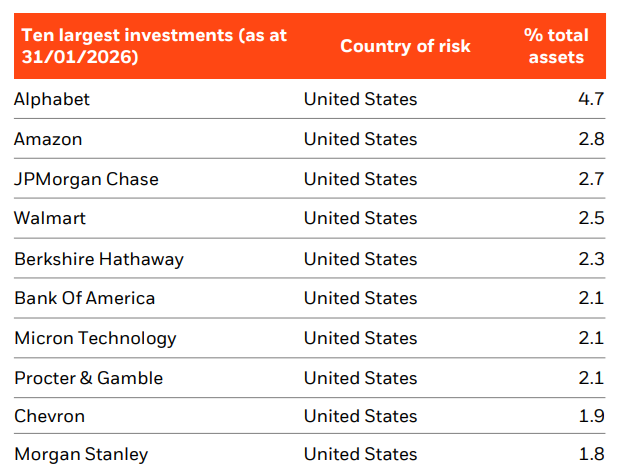Select the Chevron company name

[x=49, y=416]
